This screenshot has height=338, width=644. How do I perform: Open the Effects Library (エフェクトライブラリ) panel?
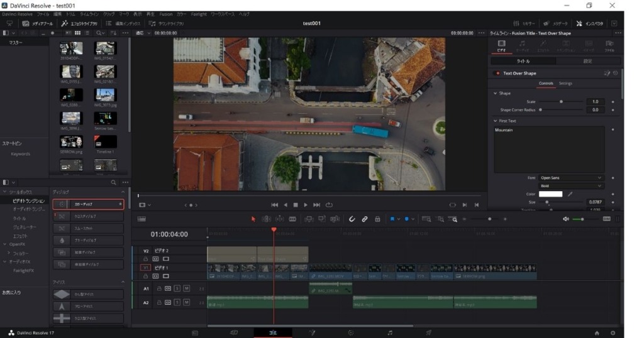click(x=78, y=23)
